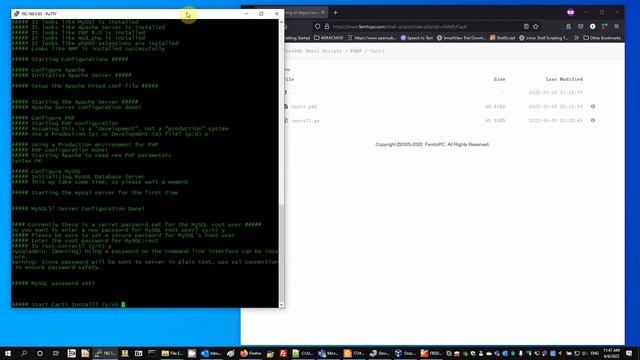
Task: Open taskbar Search magnifier
Action: point(24,353)
